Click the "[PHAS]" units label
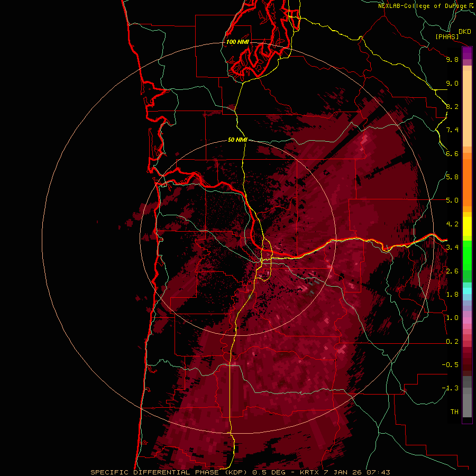 point(447,37)
